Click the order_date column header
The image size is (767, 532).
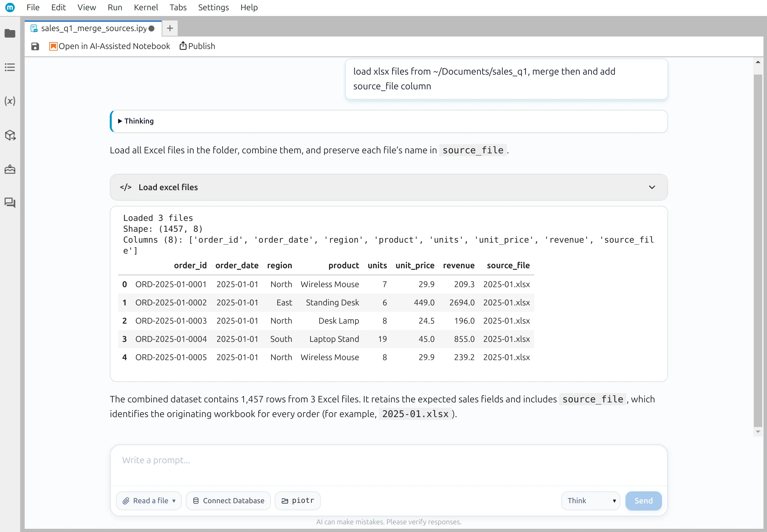point(237,266)
